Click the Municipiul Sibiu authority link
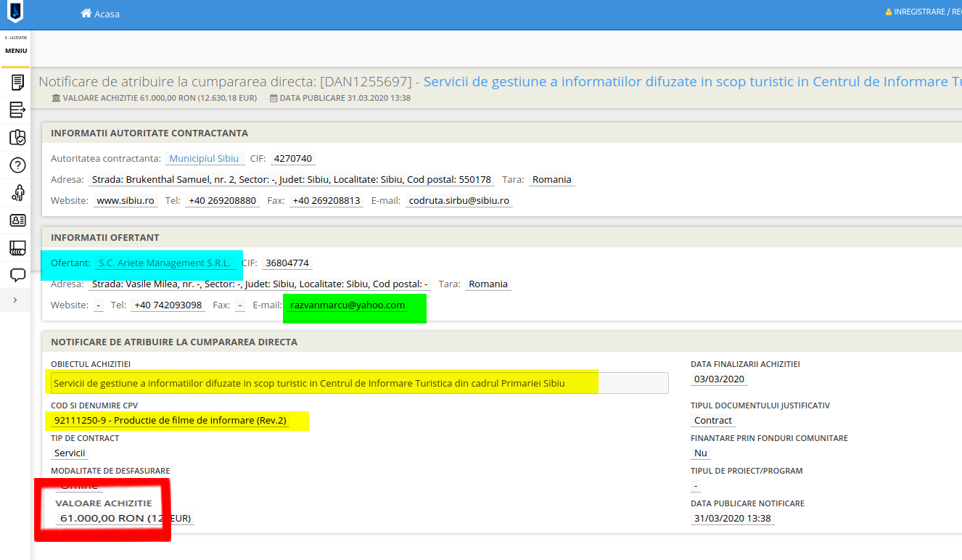Image resolution: width=962 pixels, height=560 pixels. click(204, 159)
